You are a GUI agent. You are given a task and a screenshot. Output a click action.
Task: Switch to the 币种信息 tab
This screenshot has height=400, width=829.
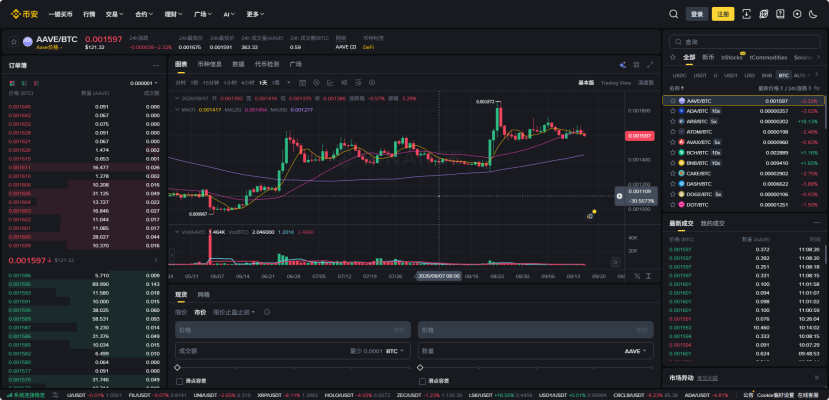pos(209,64)
